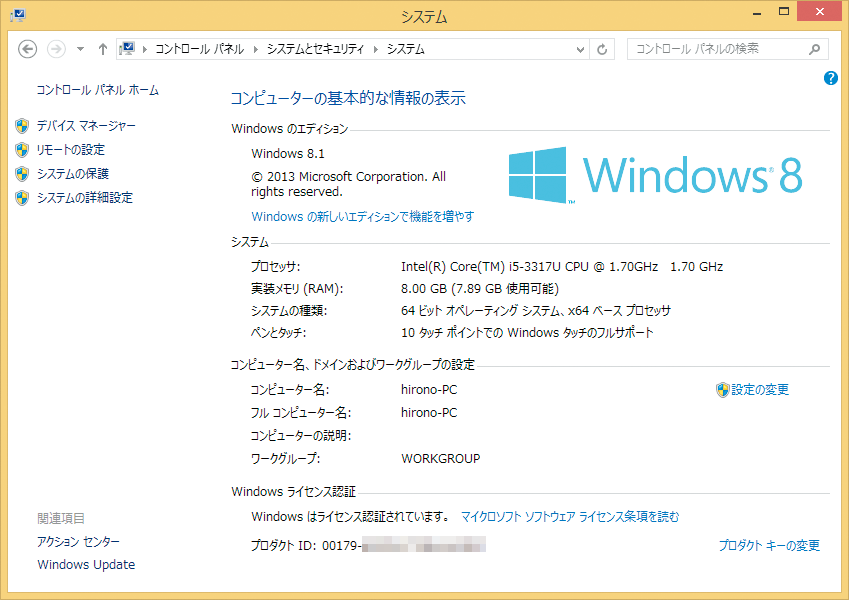Maximize the システム window

783,12
